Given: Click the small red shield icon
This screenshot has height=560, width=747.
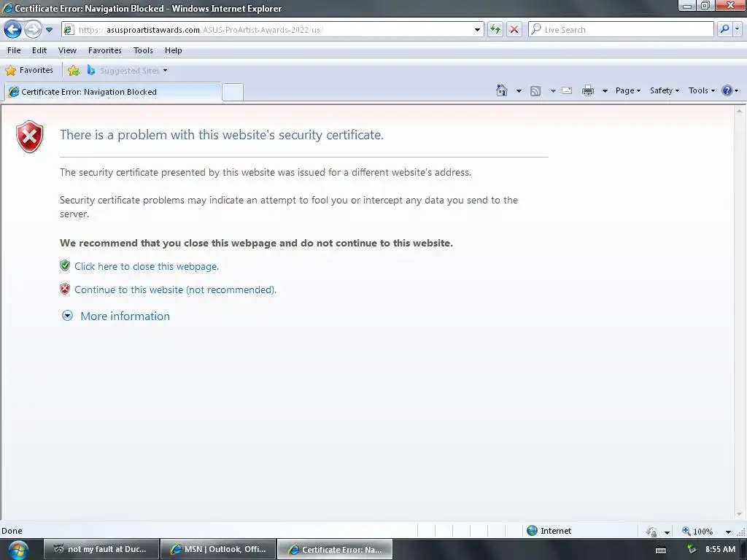Looking at the screenshot, I should (65, 289).
